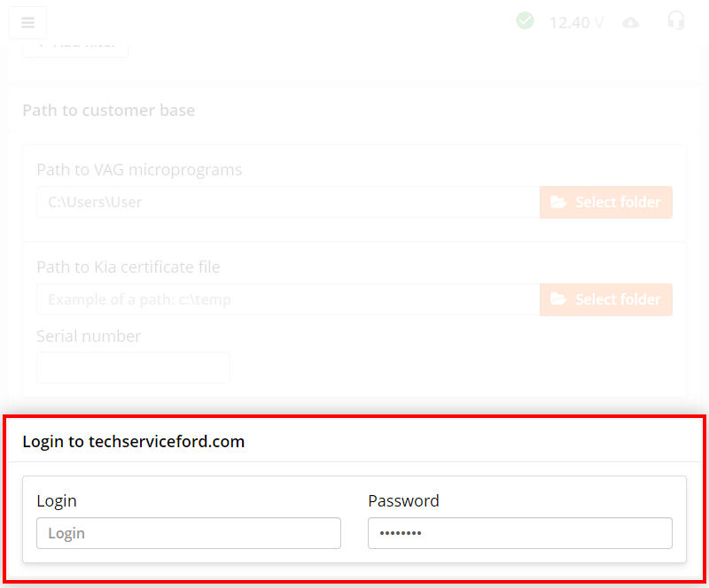Click the Serial number input box
Image resolution: width=709 pixels, height=588 pixels.
coord(133,367)
